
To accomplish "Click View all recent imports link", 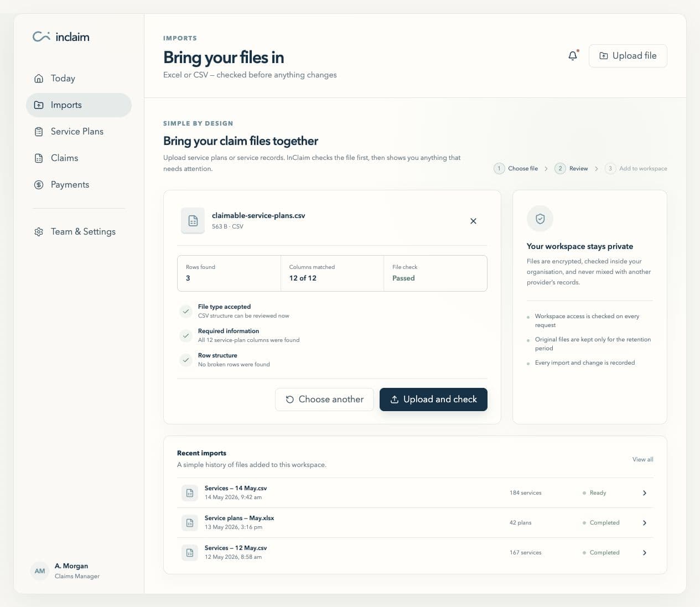I will pos(642,459).
